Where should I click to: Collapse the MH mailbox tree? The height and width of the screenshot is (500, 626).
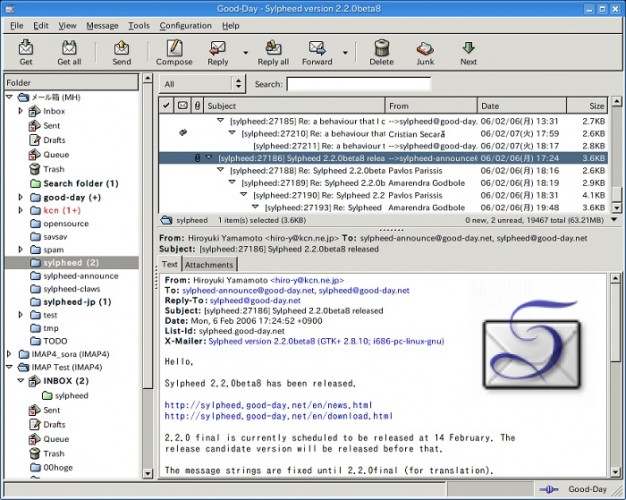click(9, 97)
